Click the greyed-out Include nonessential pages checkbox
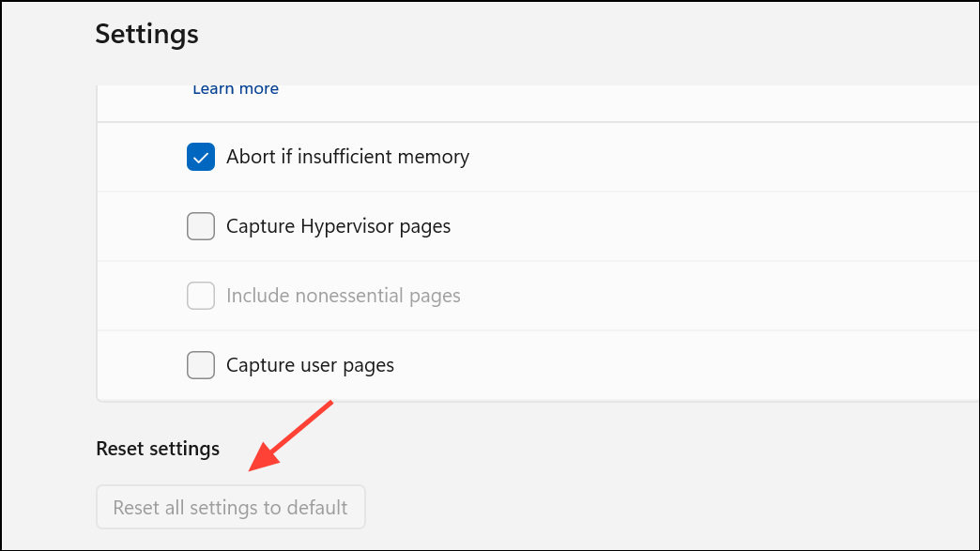 click(201, 296)
